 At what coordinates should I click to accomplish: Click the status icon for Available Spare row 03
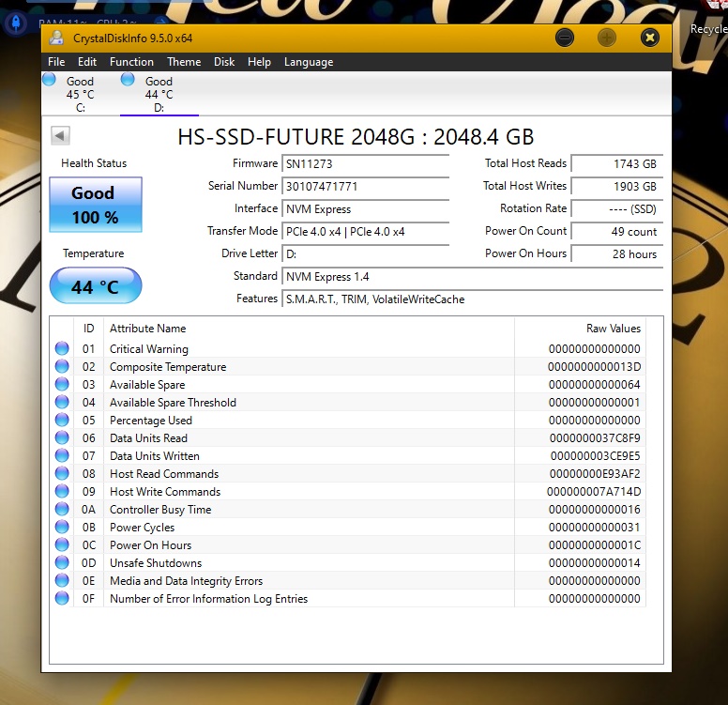pyautogui.click(x=62, y=384)
